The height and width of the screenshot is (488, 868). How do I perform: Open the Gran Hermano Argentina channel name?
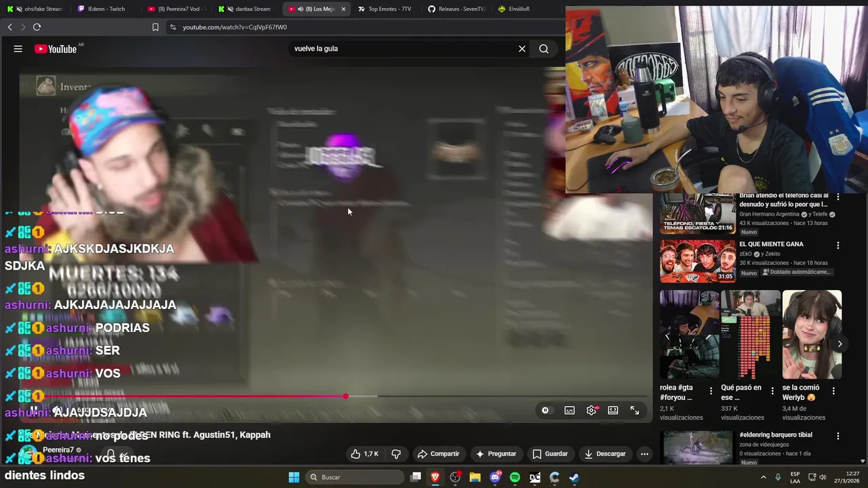[x=770, y=214]
